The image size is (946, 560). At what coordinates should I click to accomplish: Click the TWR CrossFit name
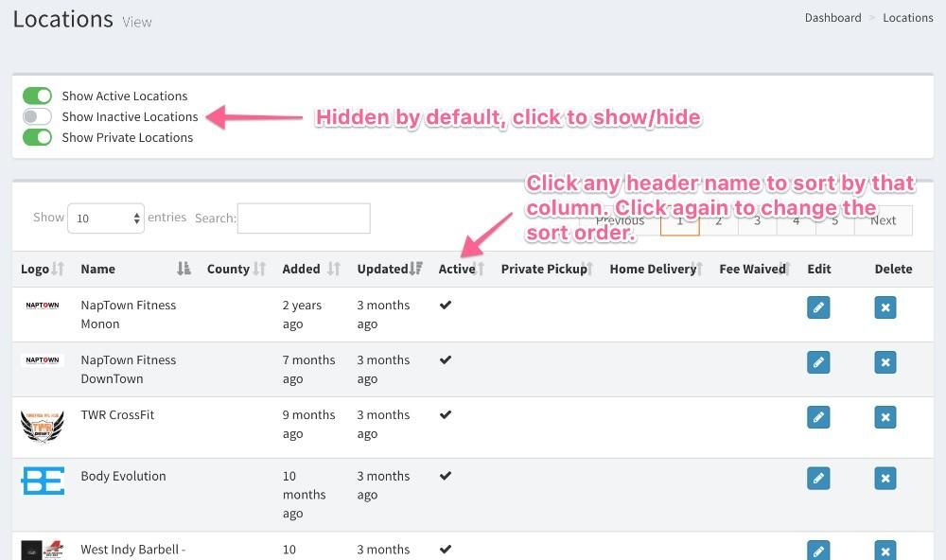[x=117, y=415]
